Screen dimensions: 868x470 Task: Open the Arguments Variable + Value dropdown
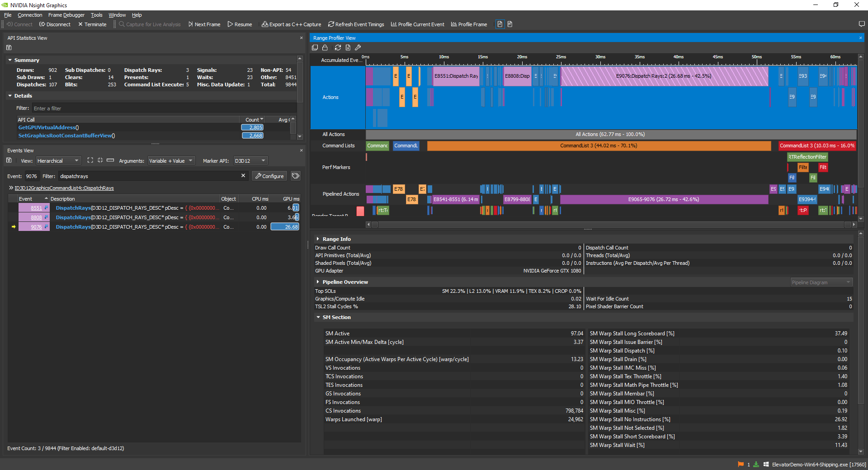[171, 161]
